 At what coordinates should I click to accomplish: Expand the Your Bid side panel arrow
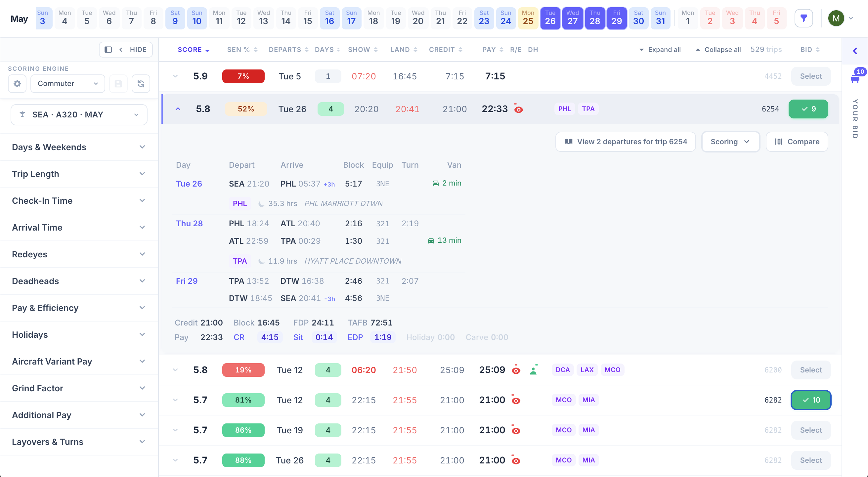[855, 51]
